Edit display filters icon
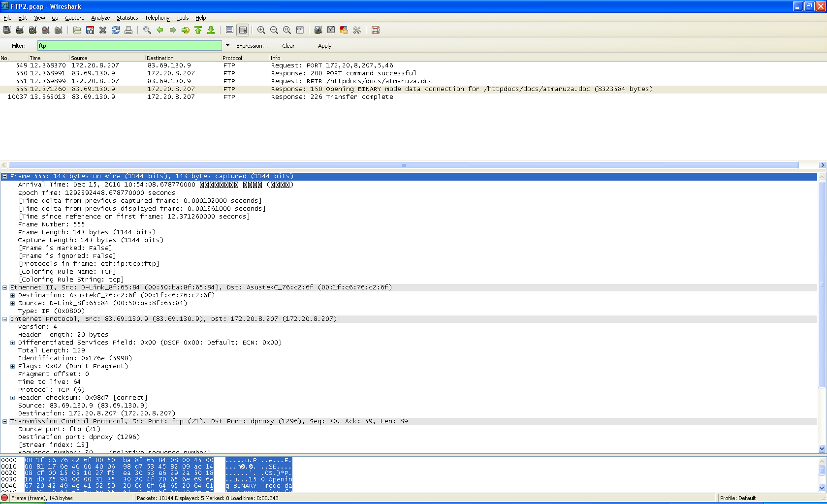Viewport: 827px width, 504px height. coord(331,30)
